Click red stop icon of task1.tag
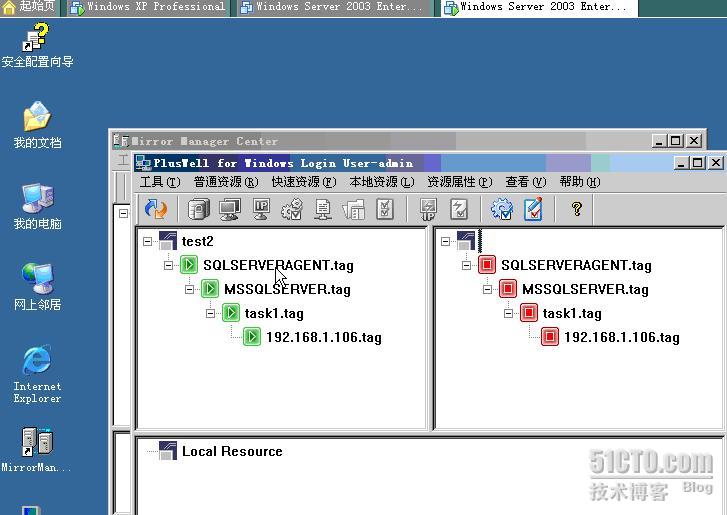Screen dimensions: 727x515 click(529, 313)
